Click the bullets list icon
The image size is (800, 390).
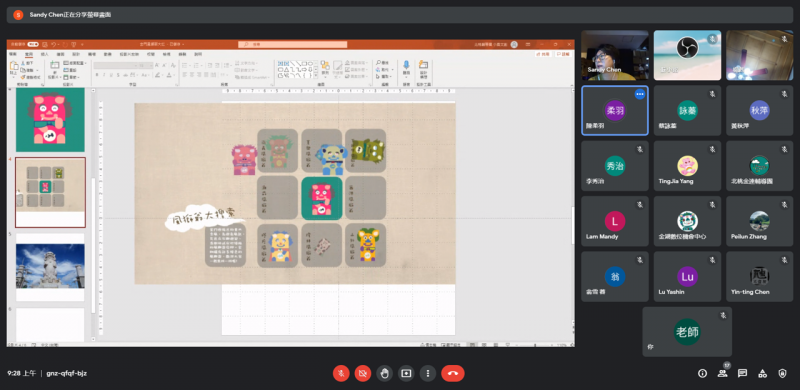185,65
